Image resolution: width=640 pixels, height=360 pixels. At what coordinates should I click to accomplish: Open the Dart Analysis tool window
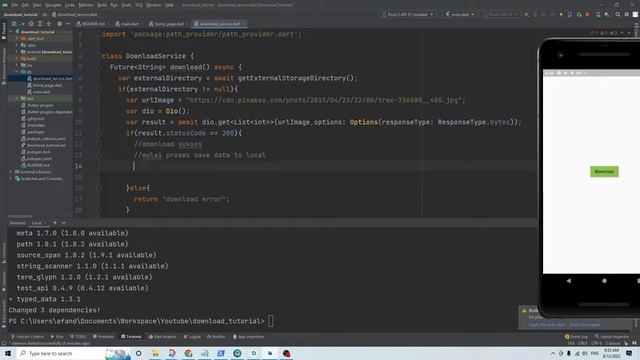(162, 337)
